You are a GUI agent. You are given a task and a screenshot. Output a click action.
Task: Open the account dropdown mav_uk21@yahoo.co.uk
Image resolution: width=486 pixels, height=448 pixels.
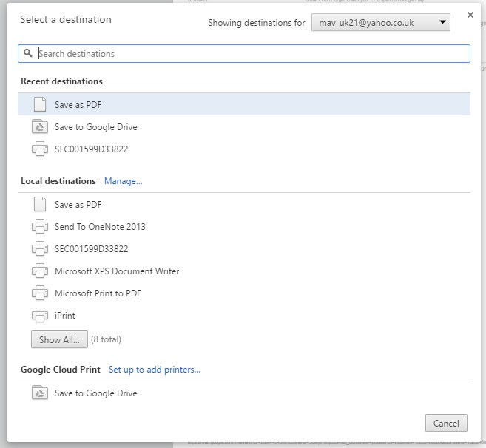pos(381,23)
